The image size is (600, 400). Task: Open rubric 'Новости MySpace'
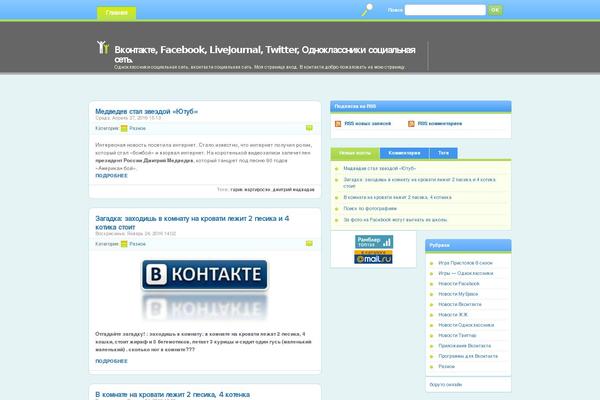(458, 294)
